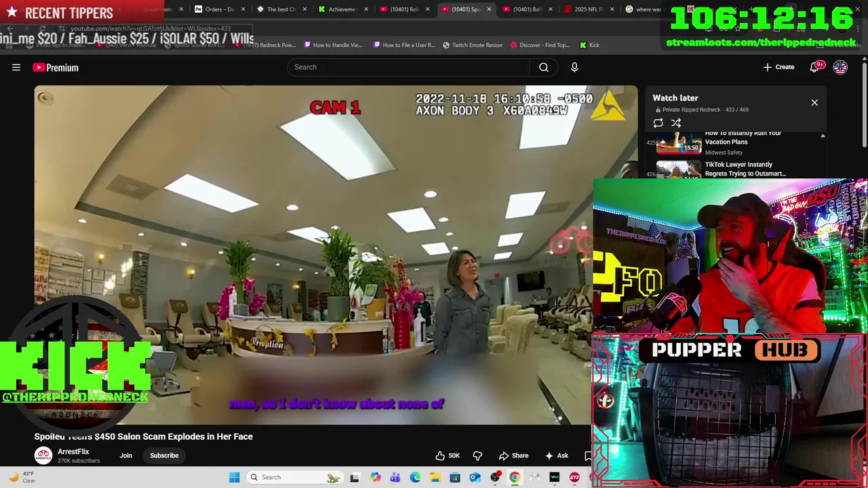Screen dimensions: 868x488
Task: Switch to 'The best Ch' browser tab
Action: (x=281, y=9)
